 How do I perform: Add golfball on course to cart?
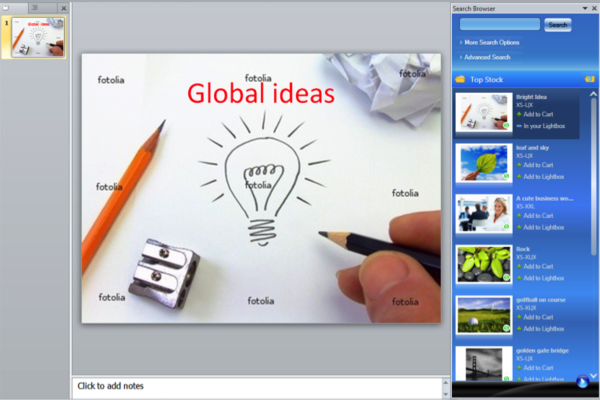click(x=538, y=317)
